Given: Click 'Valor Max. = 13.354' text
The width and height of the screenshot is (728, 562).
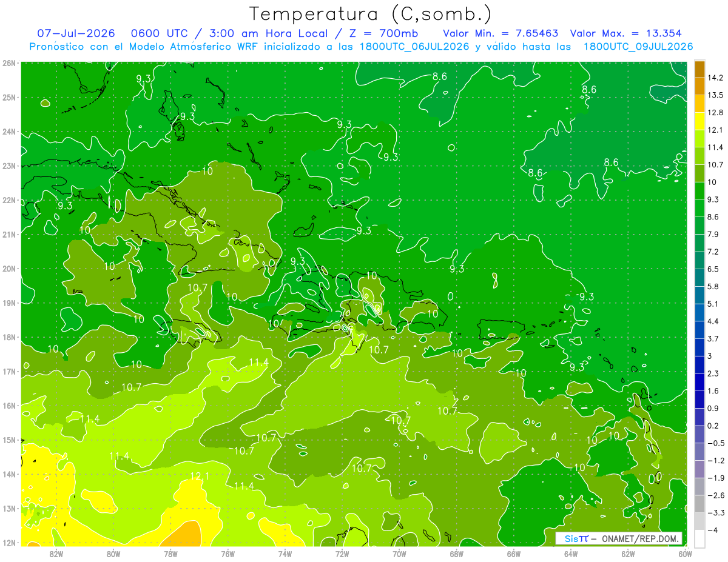Looking at the screenshot, I should (x=625, y=33).
